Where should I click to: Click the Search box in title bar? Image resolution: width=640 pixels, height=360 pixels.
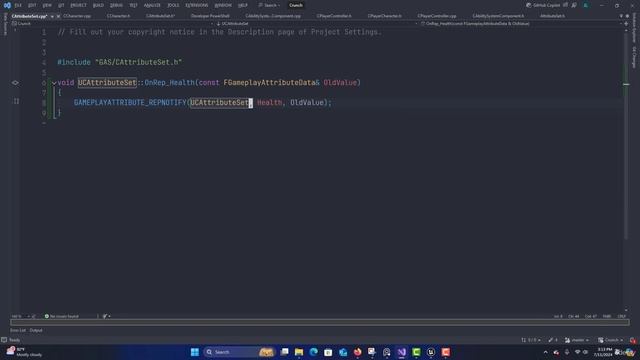(x=269, y=5)
